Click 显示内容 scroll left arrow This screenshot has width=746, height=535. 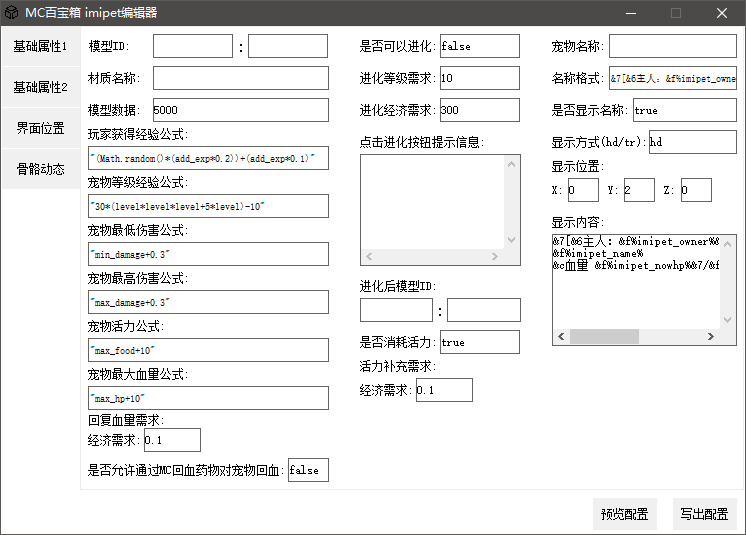pos(561,337)
